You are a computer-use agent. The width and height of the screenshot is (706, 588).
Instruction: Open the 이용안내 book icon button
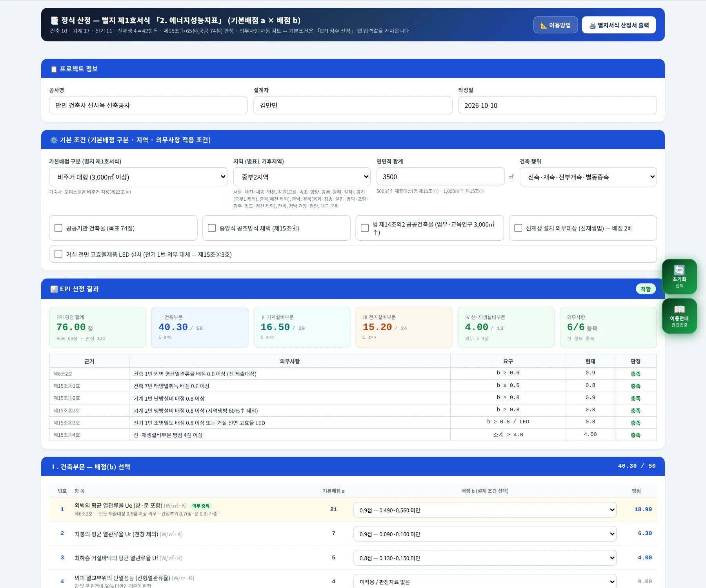(x=679, y=316)
